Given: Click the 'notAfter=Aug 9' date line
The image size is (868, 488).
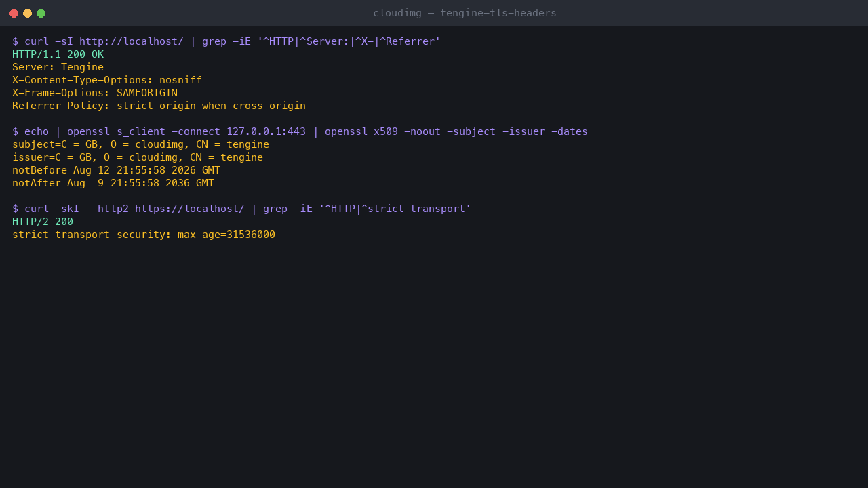Looking at the screenshot, I should click(x=113, y=183).
